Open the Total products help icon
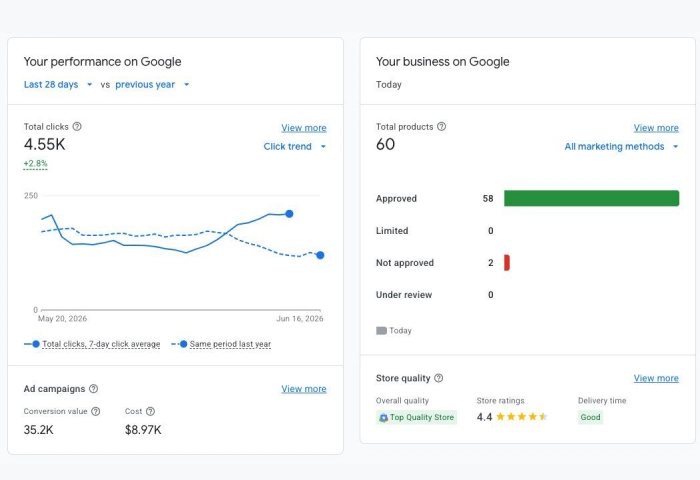This screenshot has width=700, height=480. tap(442, 126)
